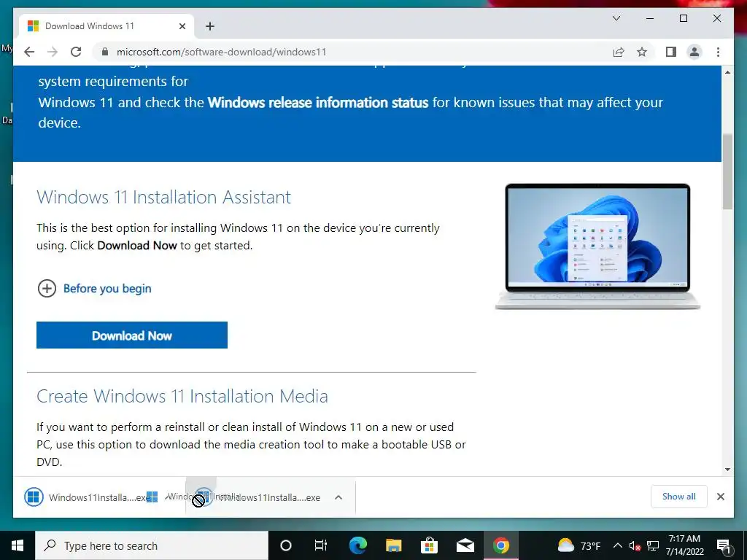
Task: Open a new browser tab
Action: (x=209, y=26)
